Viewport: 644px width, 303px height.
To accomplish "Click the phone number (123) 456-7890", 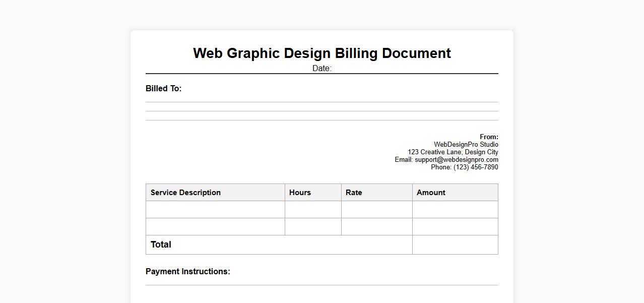I will (475, 167).
